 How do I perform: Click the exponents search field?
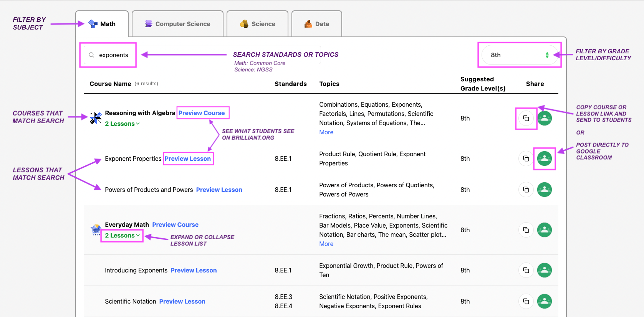[x=114, y=55]
